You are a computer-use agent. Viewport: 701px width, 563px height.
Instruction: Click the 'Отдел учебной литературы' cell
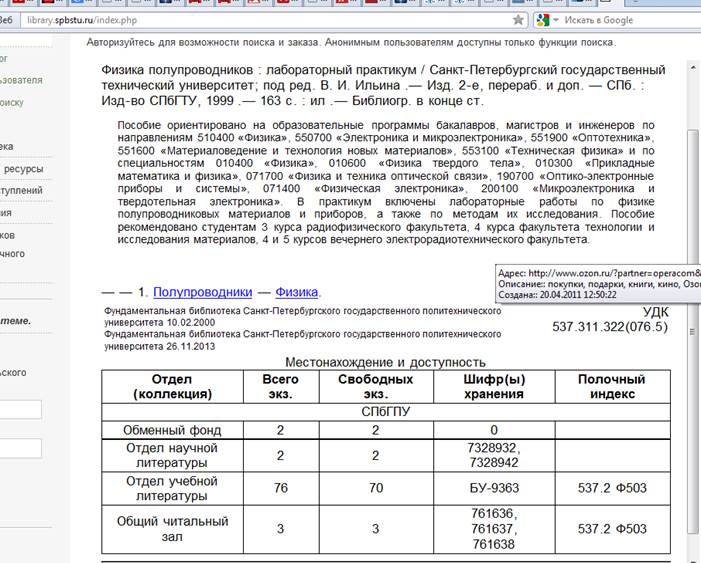coord(172,488)
